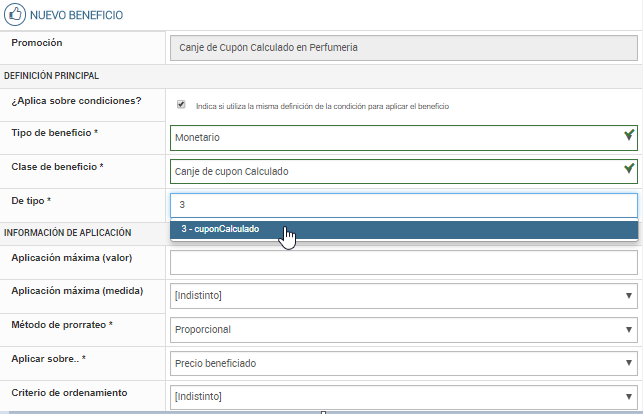Click the thumbs-up icon beside Nuevo Beneficio
The height and width of the screenshot is (414, 643).
[15, 16]
